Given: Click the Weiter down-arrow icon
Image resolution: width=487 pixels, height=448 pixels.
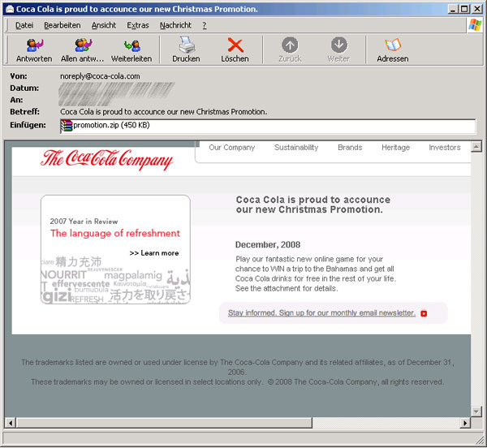Looking at the screenshot, I should coord(338,45).
